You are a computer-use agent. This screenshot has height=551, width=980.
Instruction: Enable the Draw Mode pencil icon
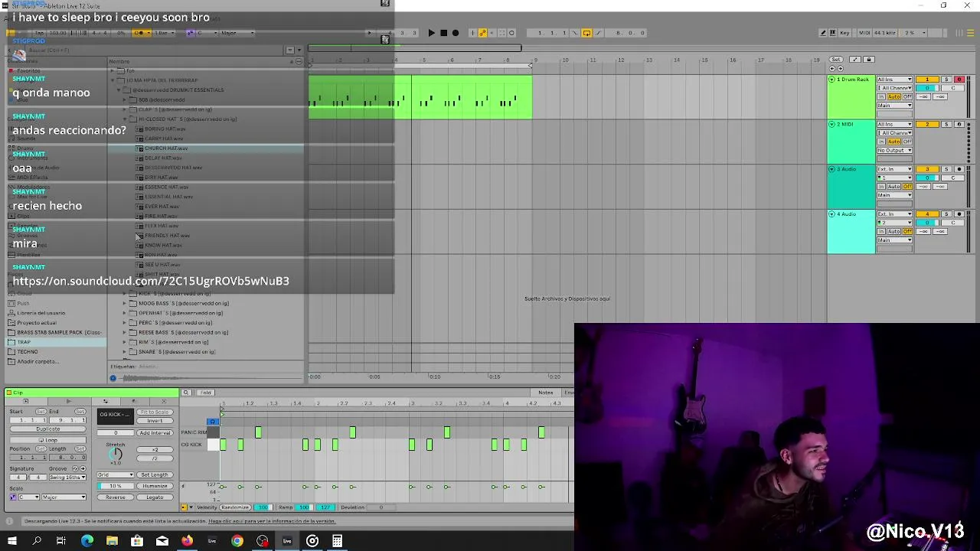click(x=823, y=33)
